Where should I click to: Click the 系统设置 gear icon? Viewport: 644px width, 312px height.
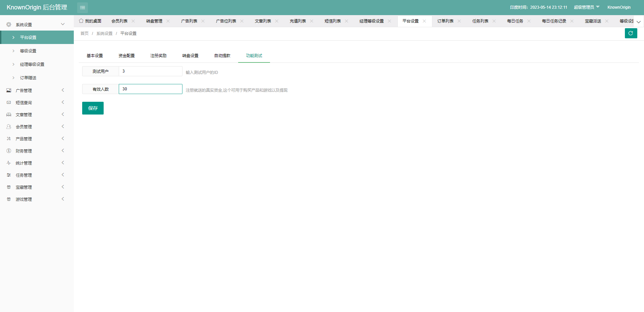click(x=9, y=25)
